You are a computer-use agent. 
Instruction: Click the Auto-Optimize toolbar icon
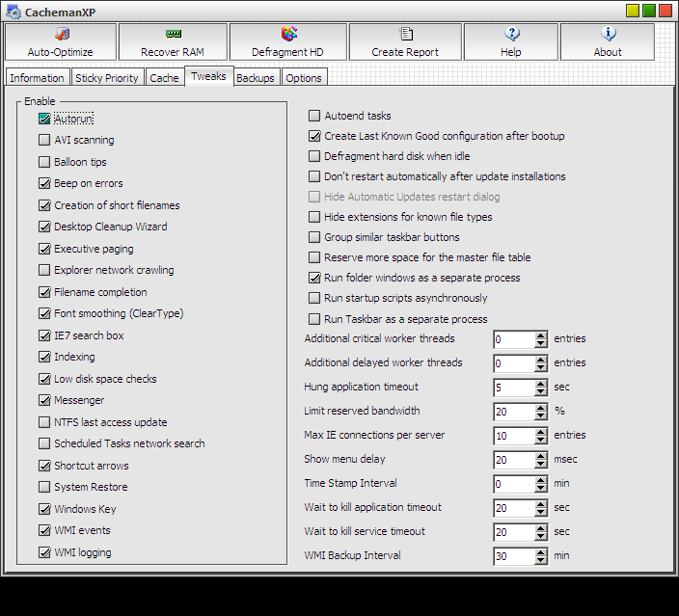tap(62, 41)
